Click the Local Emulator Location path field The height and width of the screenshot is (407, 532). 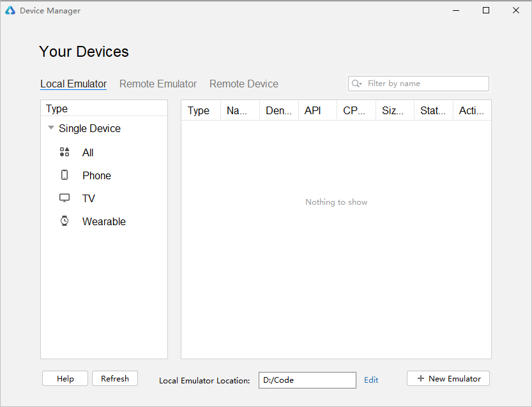tap(307, 380)
